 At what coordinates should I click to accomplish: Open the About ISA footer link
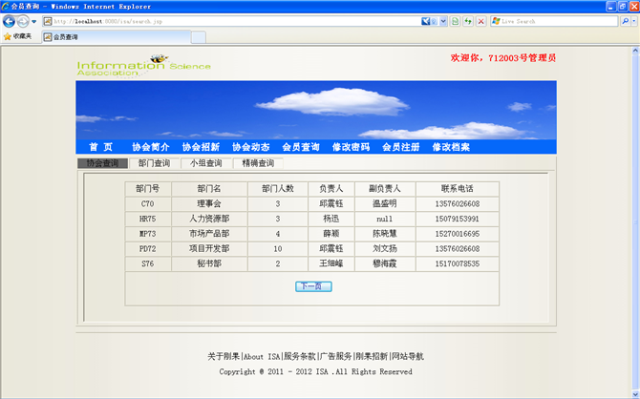pos(262,356)
